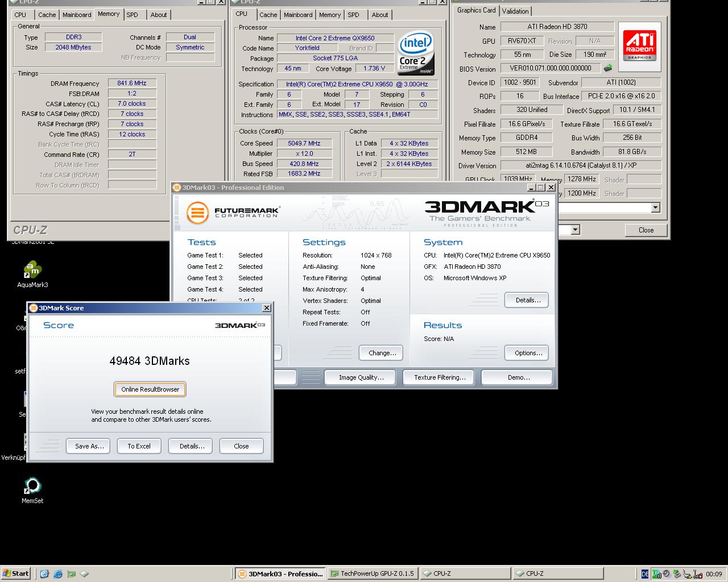
Task: Click the Futuremark Corporation logo
Action: (233, 213)
